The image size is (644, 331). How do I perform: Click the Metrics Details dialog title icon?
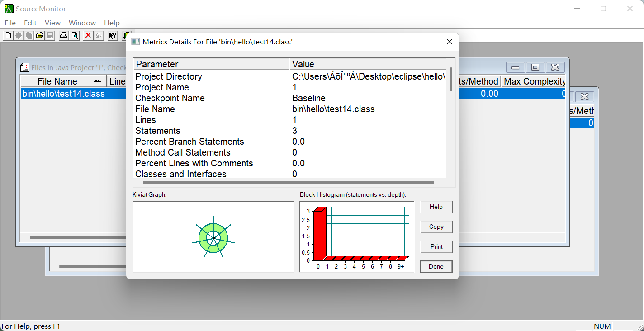pyautogui.click(x=135, y=42)
